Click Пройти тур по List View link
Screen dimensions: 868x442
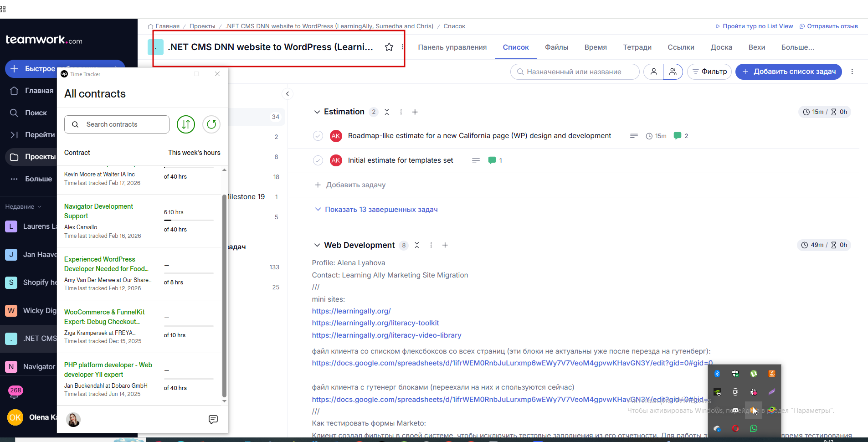pos(754,26)
